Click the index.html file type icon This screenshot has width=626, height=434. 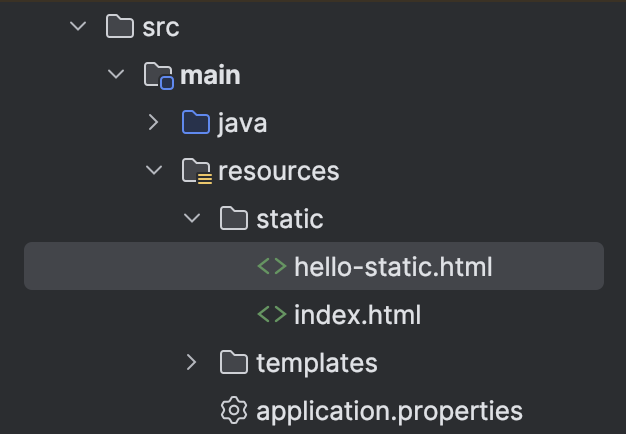pos(272,315)
